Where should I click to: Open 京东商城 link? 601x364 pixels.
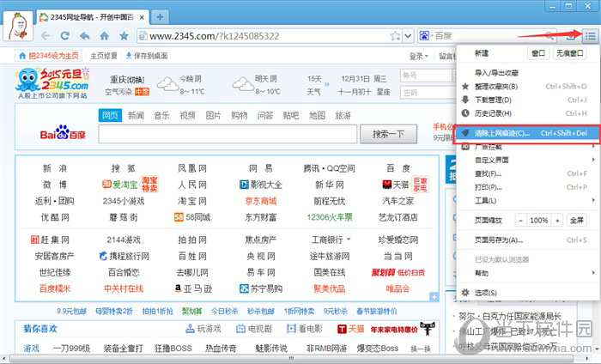261,201
